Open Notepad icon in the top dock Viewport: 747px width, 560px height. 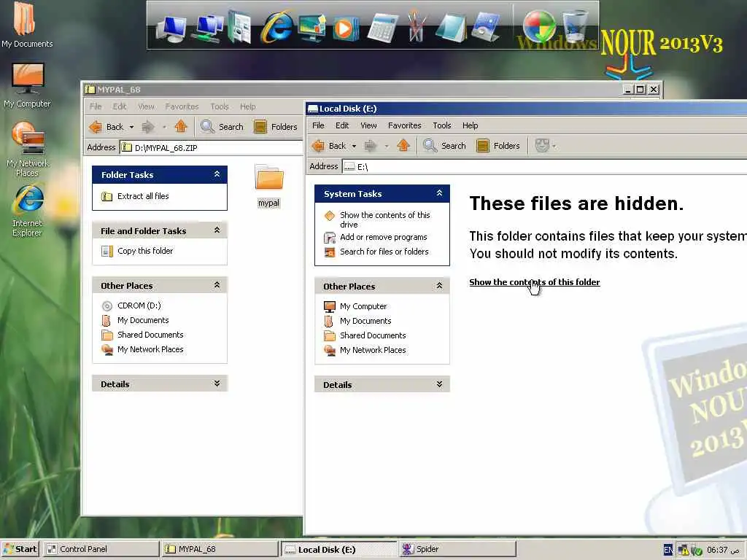coord(451,28)
